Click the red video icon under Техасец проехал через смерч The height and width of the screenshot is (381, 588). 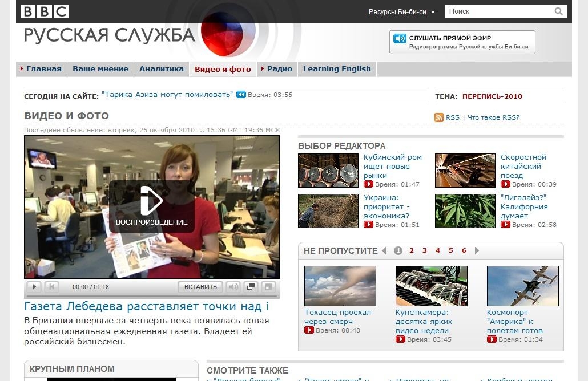309,330
